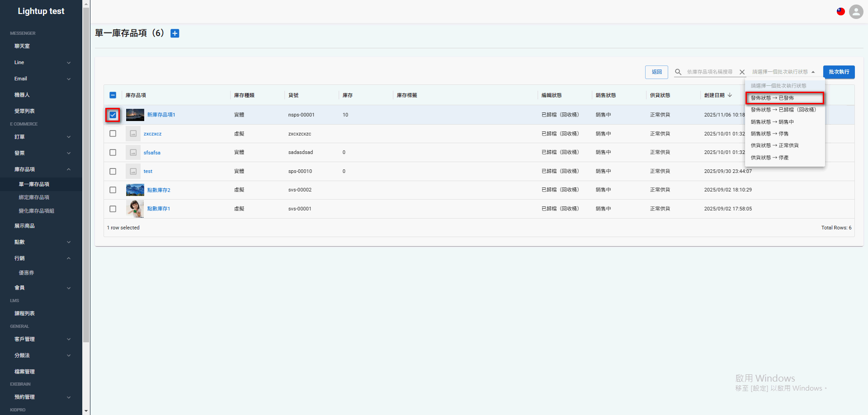
Task: Uncheck the 新庫存品項1 row checkbox
Action: pos(113,115)
